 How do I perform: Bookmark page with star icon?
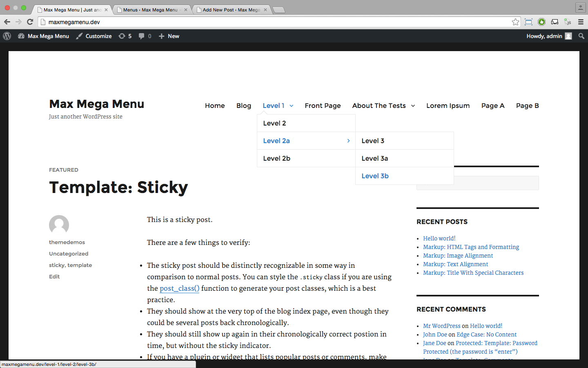click(x=516, y=22)
